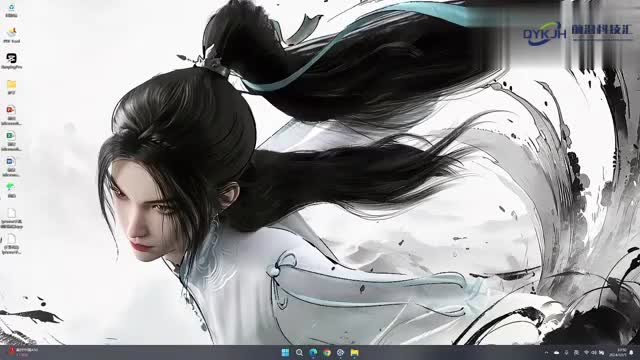Open the Windows Start menu

285,352
